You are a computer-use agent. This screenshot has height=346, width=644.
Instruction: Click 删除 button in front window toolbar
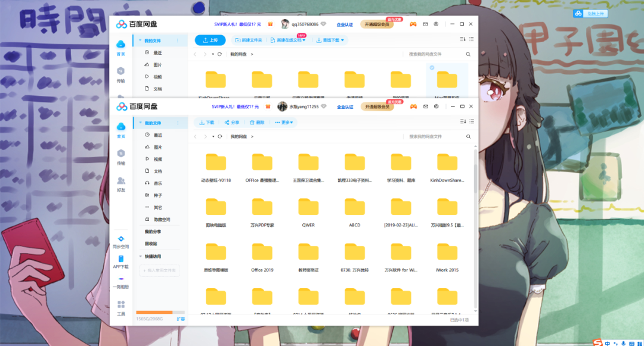tap(257, 123)
